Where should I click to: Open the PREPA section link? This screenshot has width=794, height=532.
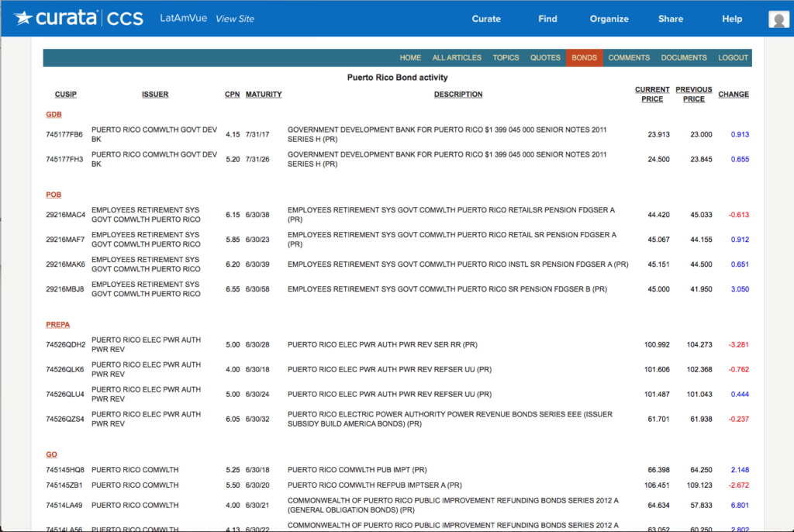coord(58,324)
